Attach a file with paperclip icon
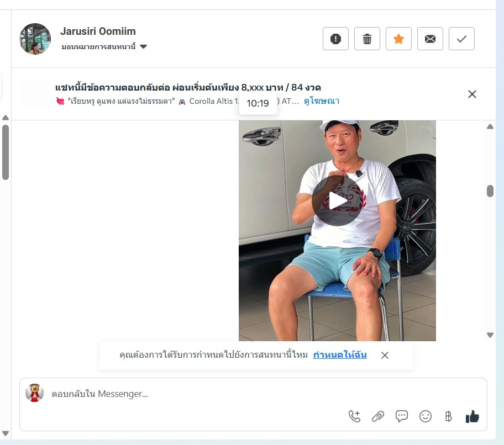Image resolution: width=504 pixels, height=445 pixels. coord(378,416)
